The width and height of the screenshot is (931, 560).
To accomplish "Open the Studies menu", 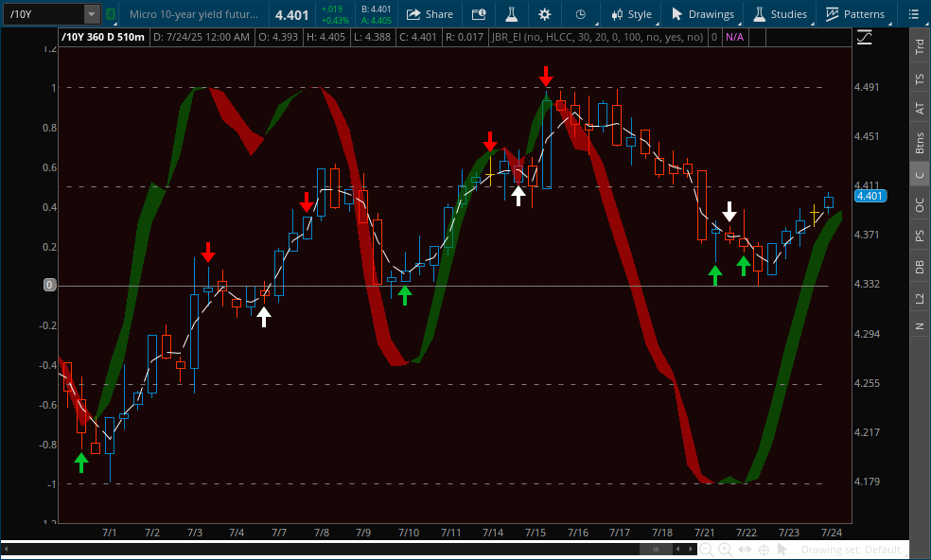I will [x=781, y=14].
